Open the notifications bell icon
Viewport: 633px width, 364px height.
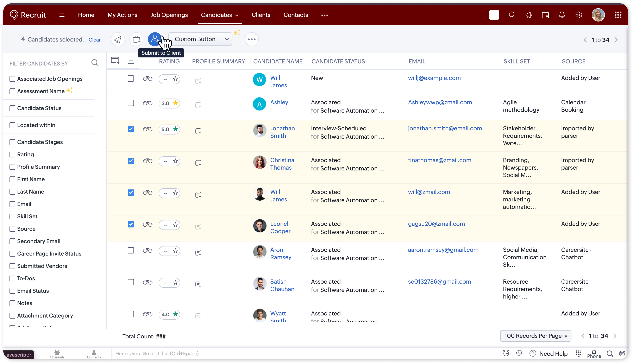coord(562,15)
